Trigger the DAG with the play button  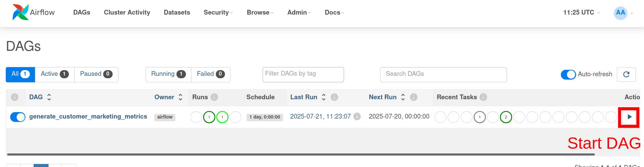629,117
